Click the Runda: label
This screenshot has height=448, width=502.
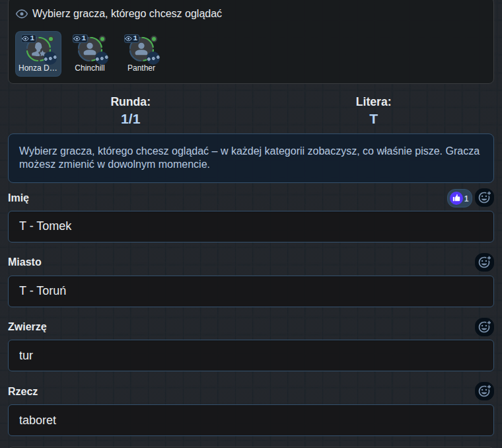click(131, 102)
